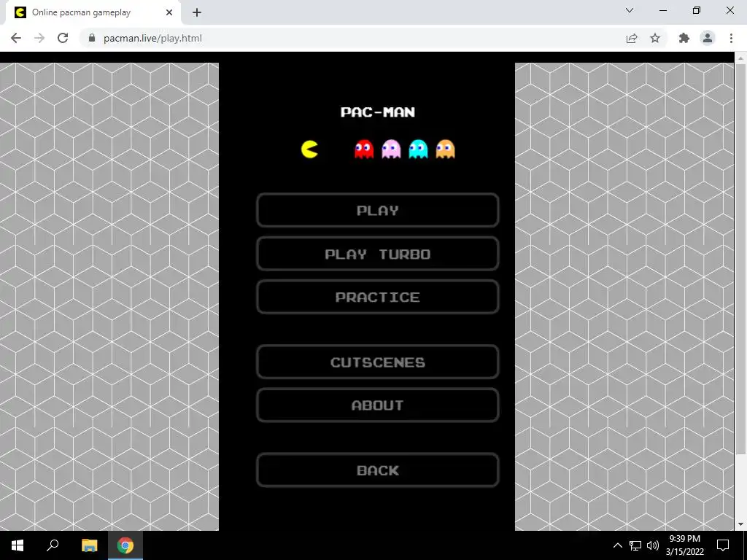The width and height of the screenshot is (747, 560).
Task: Show hidden system tray icons
Action: [x=617, y=545]
